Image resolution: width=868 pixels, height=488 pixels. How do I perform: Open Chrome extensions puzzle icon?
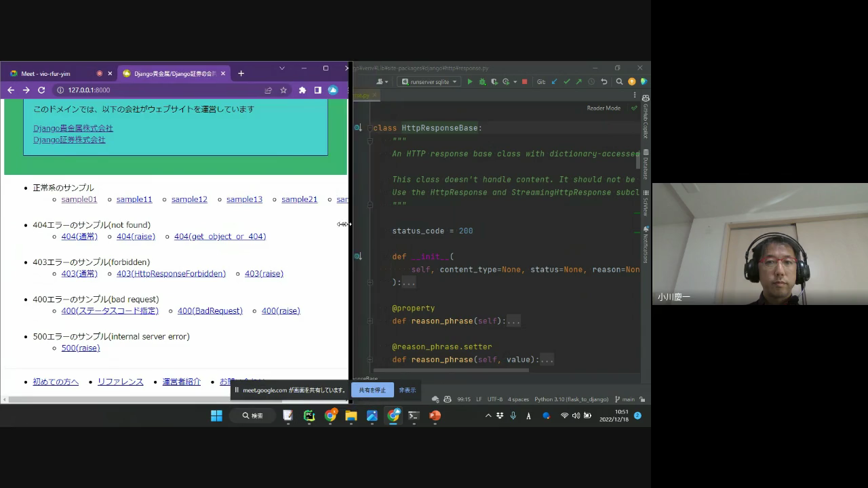(x=302, y=90)
